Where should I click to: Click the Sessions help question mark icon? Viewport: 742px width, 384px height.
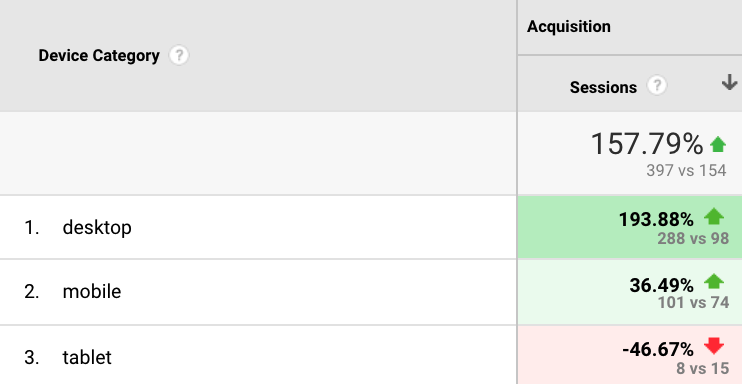(657, 86)
